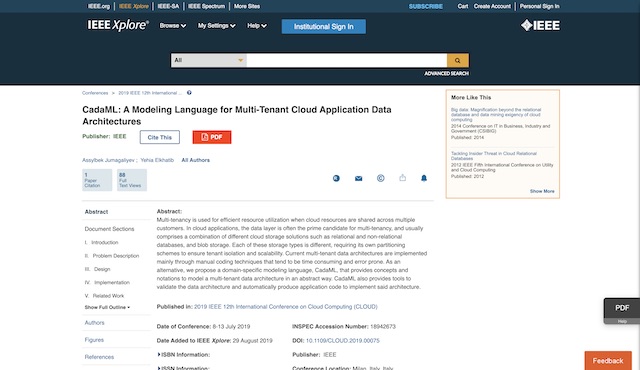Expand ISSN Information
The width and height of the screenshot is (640, 370).
(x=183, y=368)
